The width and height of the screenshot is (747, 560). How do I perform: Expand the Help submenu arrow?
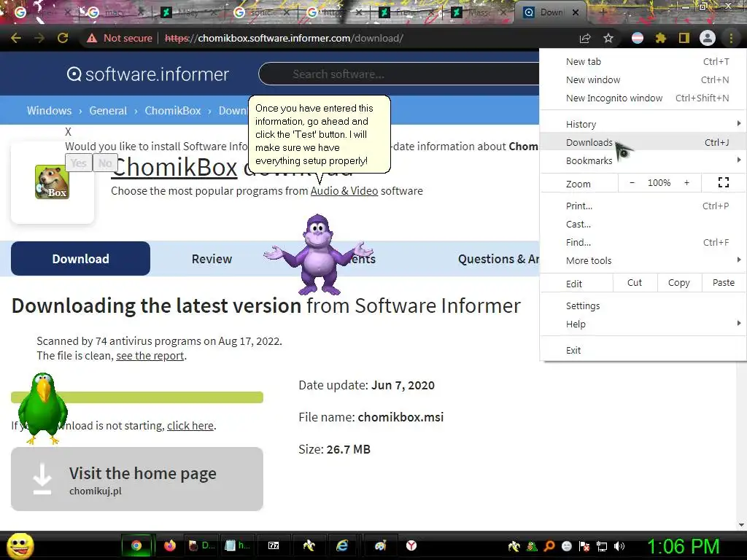(x=738, y=323)
